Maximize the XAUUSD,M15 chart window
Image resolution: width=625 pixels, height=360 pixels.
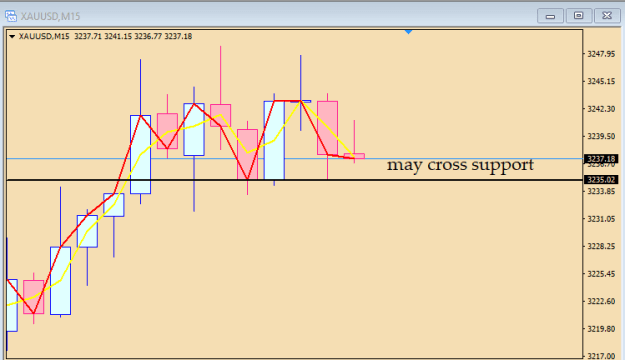[x=578, y=16]
